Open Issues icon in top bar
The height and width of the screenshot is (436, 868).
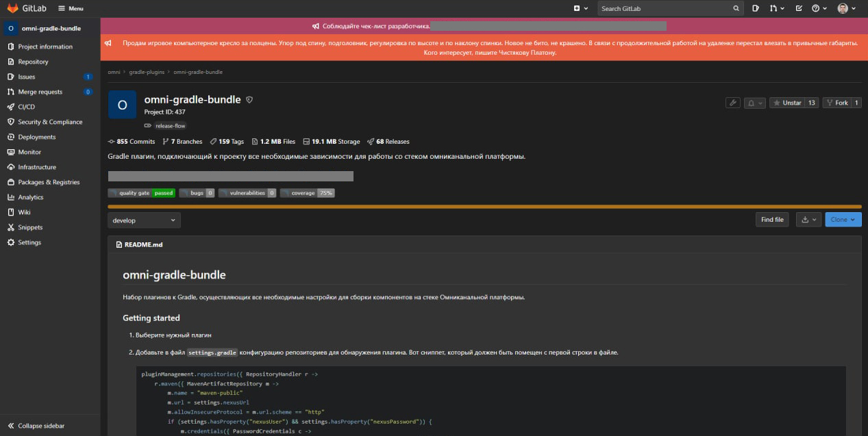[756, 8]
